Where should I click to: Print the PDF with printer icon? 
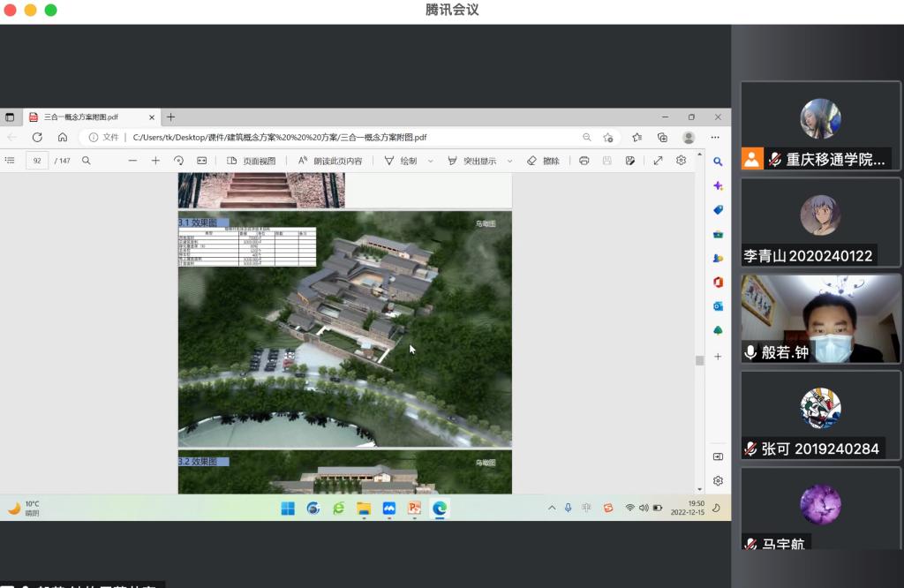pos(584,161)
